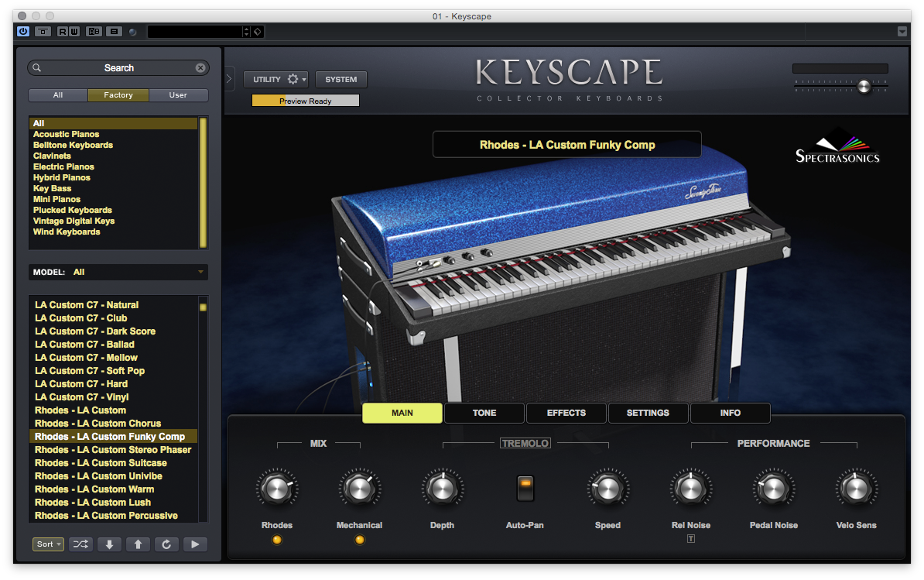Open the Sort dropdown
Image resolution: width=924 pixels, height=580 pixels.
(x=48, y=544)
